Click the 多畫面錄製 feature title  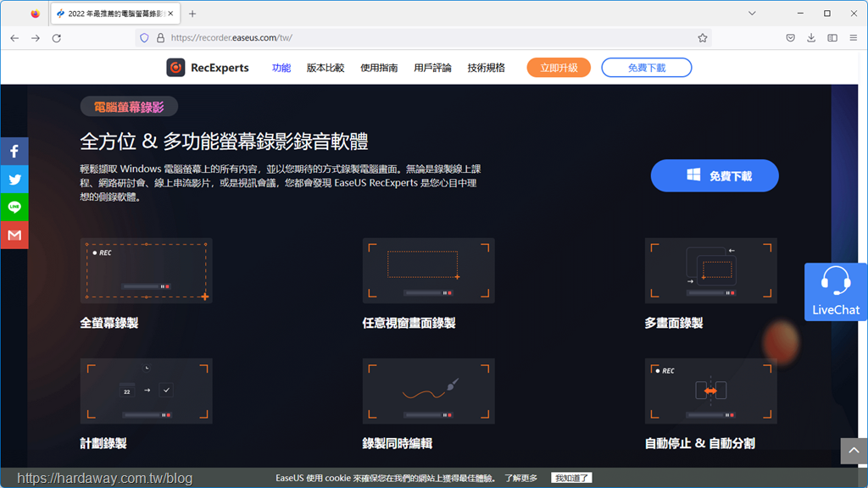pos(674,323)
